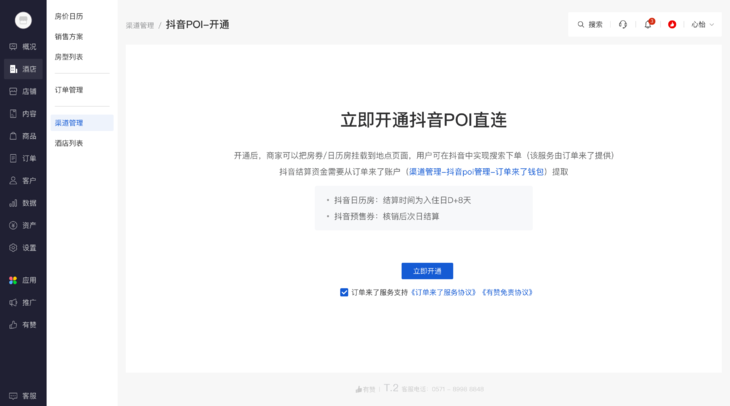Open the 推广 promotion megaphone icon
730x406 pixels.
pos(13,303)
